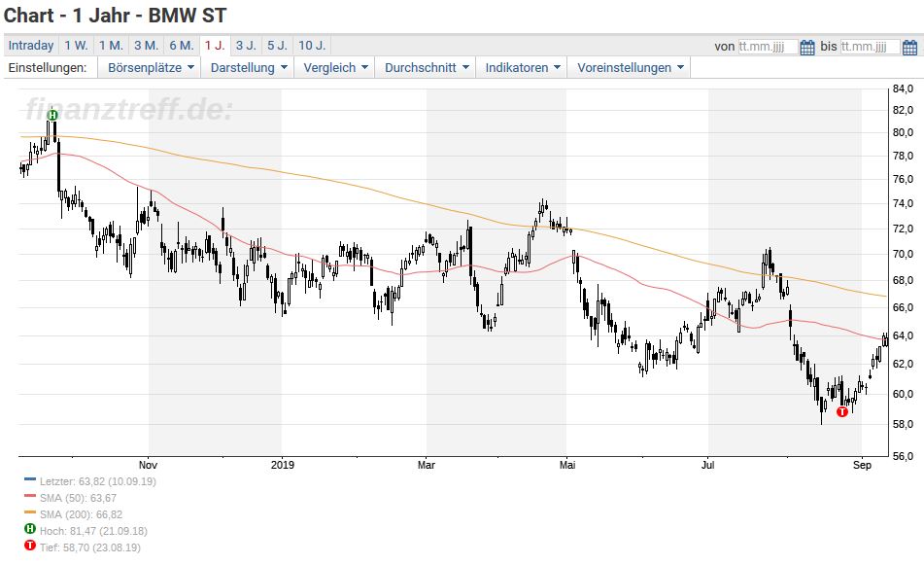Image resolution: width=924 pixels, height=564 pixels.
Task: Select the 5 J. time range tab
Action: 277,46
